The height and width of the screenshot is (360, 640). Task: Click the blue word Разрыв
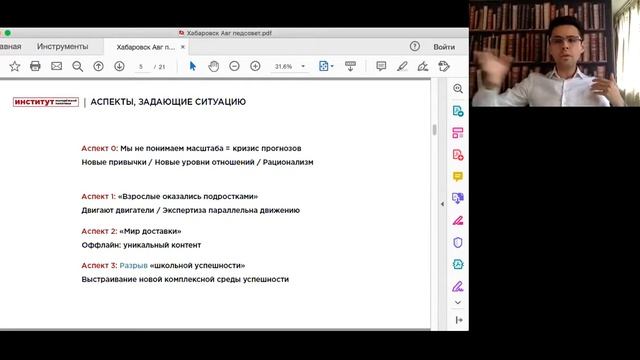[x=133, y=265]
